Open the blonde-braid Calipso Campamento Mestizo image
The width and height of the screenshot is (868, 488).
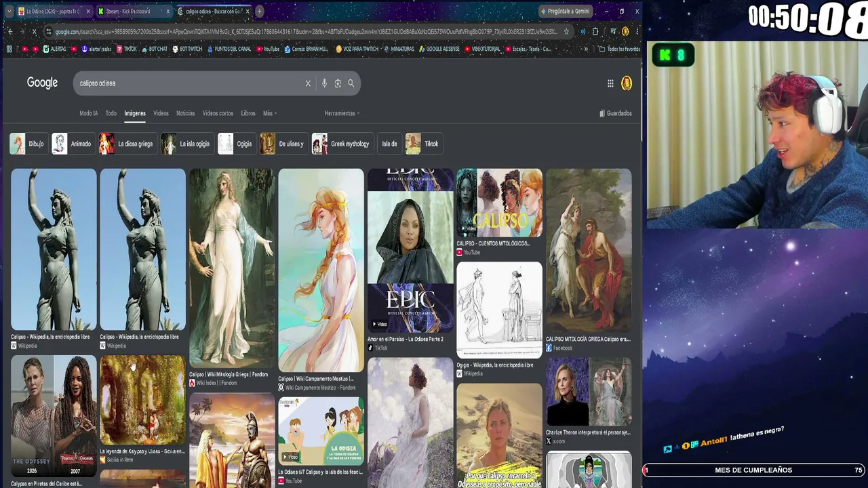321,270
